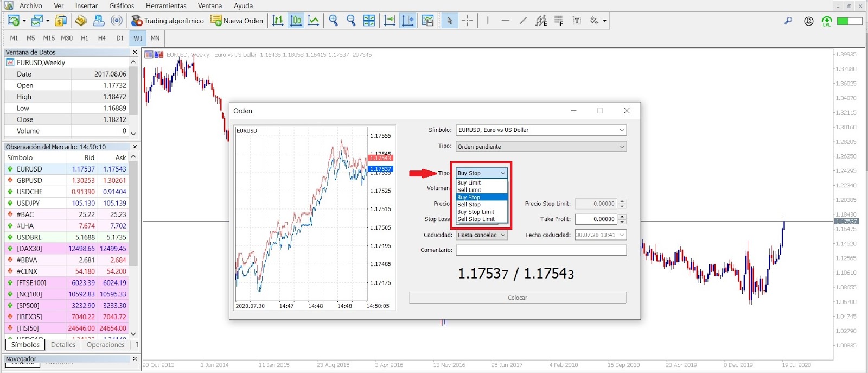Switch to the Operaciones tab
Viewport: 868px width, 373px height.
coord(105,345)
